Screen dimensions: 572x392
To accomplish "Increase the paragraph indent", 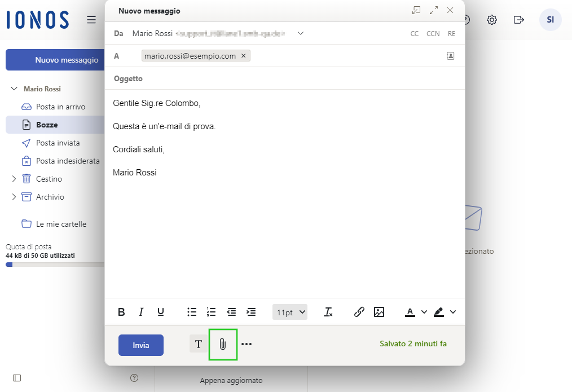I will pyautogui.click(x=251, y=312).
